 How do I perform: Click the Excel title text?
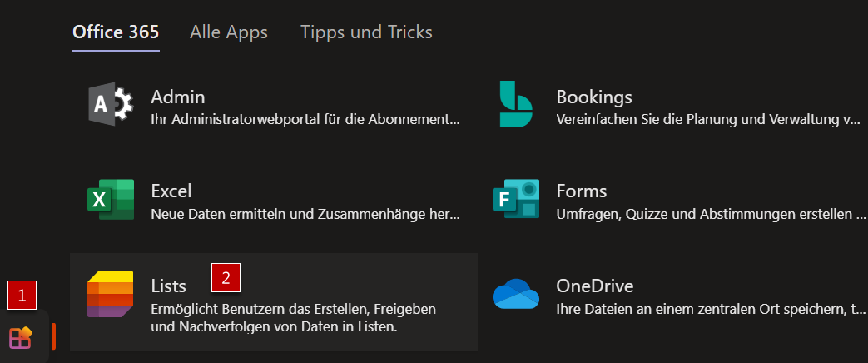[171, 191]
